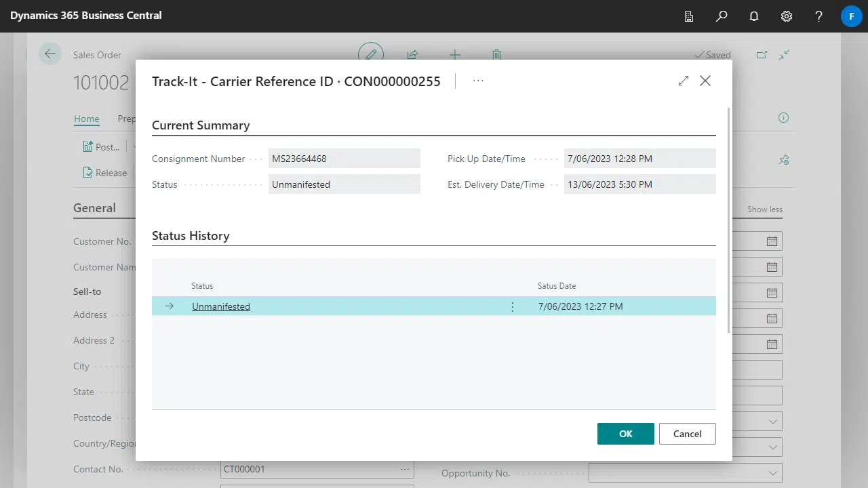Sort by the Status column header
868x488 pixels.
202,286
